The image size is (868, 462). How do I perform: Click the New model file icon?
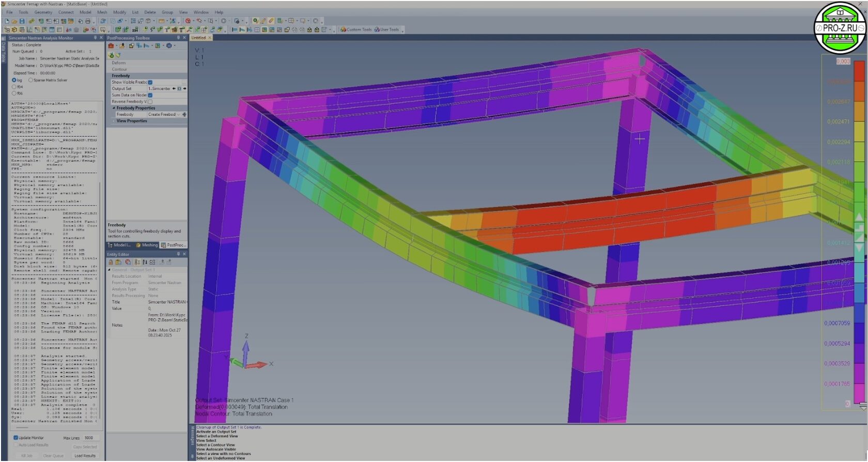(7, 21)
